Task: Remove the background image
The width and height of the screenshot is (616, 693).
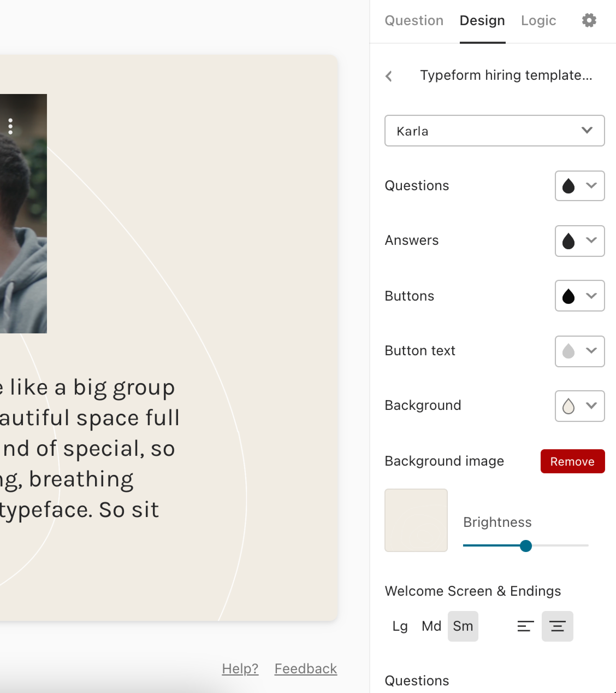Action: pyautogui.click(x=573, y=461)
